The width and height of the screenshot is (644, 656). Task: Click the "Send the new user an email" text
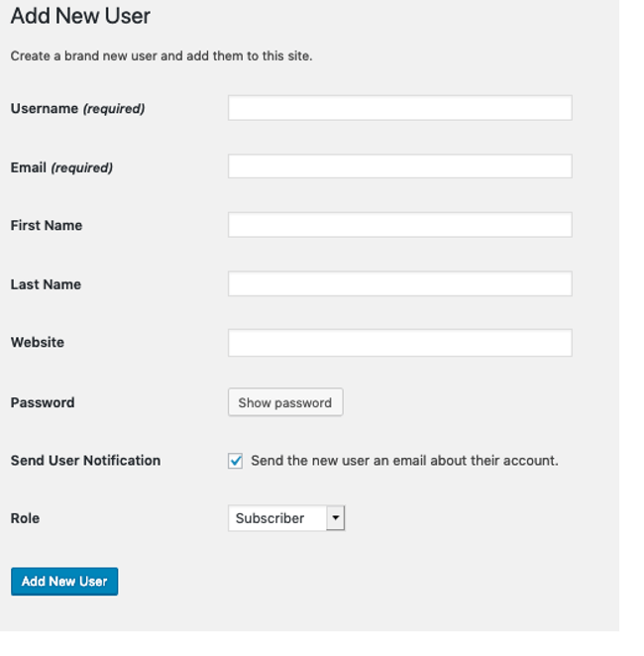[404, 461]
